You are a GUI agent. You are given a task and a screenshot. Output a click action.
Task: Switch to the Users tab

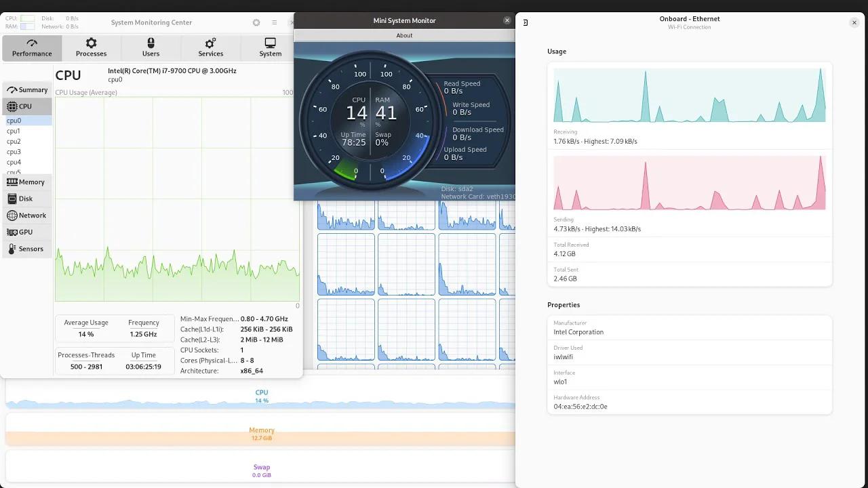pyautogui.click(x=151, y=47)
